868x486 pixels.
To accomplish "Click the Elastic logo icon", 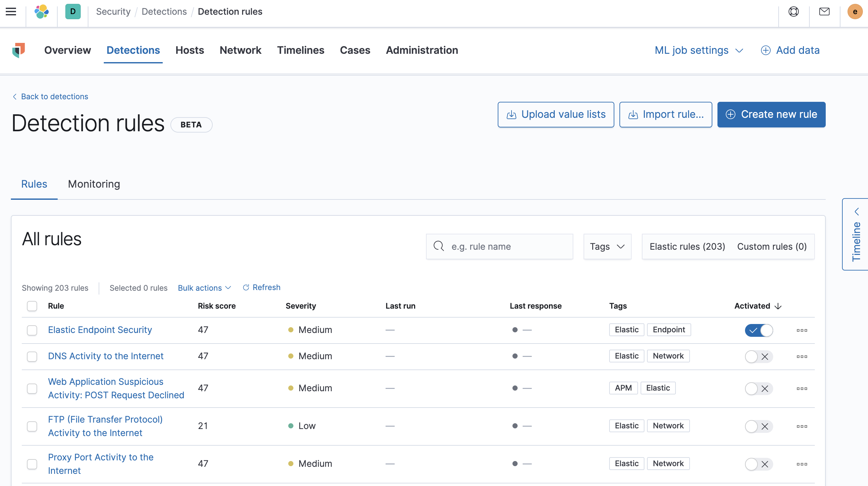I will point(41,12).
